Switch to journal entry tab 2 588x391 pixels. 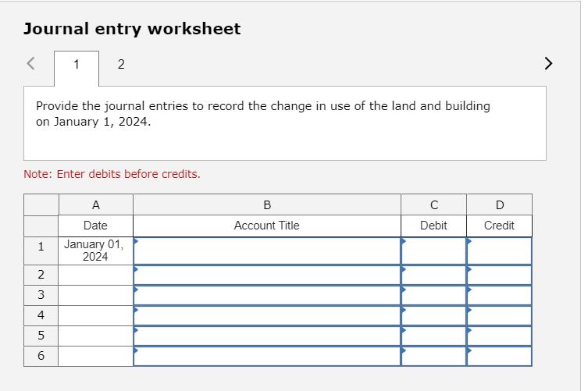121,65
